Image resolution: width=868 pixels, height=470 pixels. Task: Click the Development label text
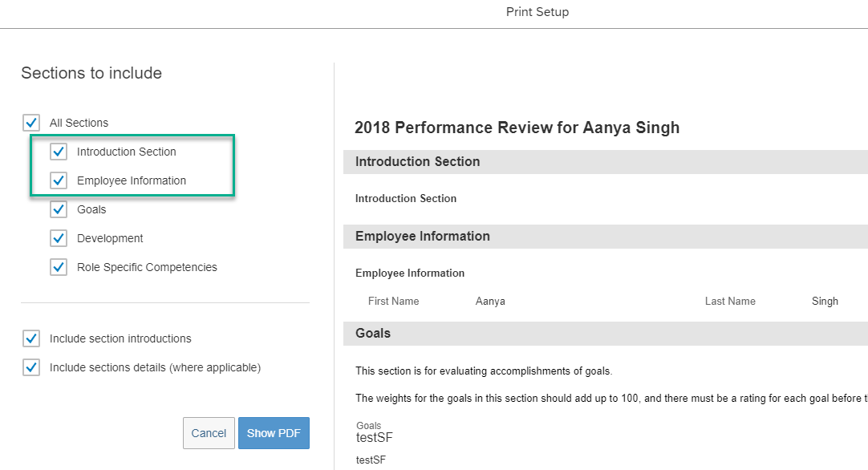pyautogui.click(x=110, y=238)
